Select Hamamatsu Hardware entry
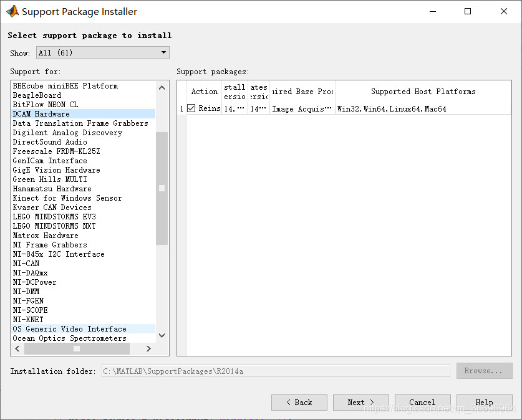This screenshot has height=420, width=522. click(x=83, y=189)
